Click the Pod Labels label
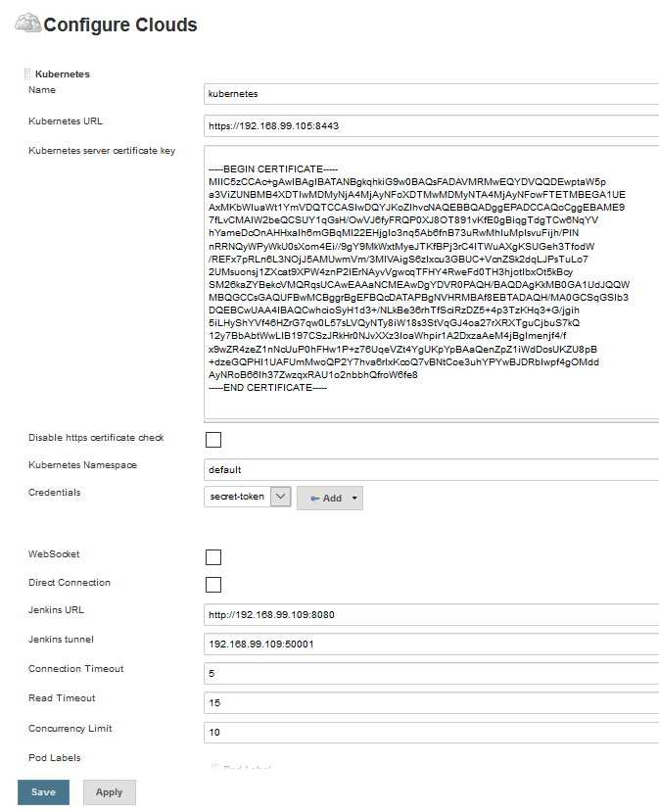This screenshot has width=659, height=812. 55,757
